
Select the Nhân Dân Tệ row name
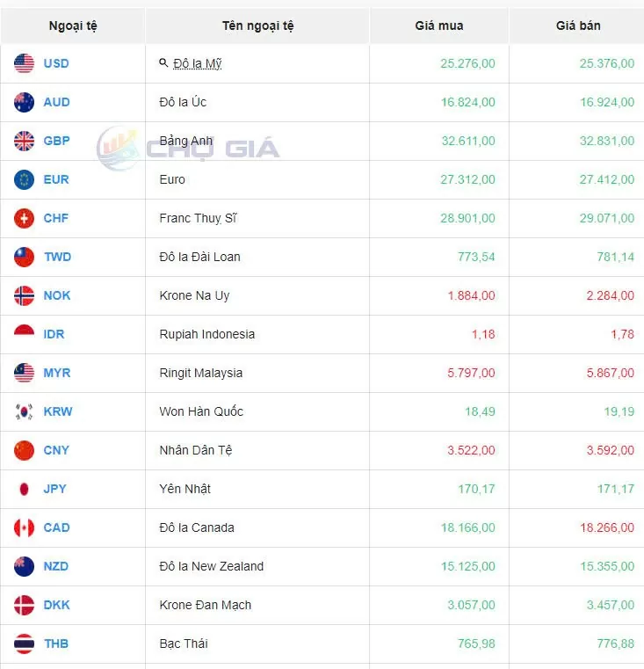[x=195, y=450]
